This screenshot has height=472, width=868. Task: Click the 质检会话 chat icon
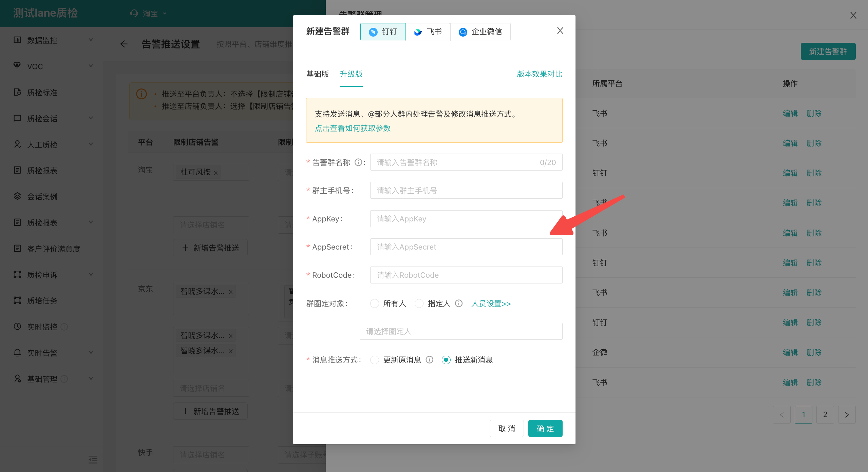17,118
